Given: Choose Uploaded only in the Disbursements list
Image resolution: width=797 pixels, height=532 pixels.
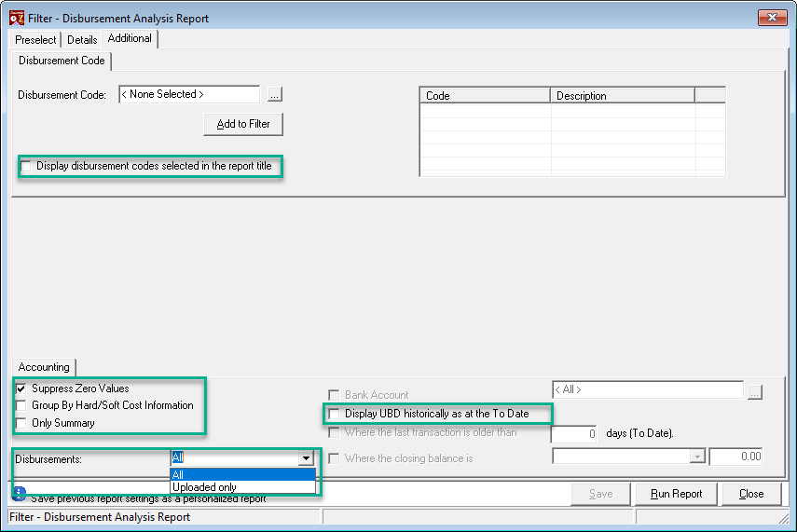Looking at the screenshot, I should [x=242, y=487].
